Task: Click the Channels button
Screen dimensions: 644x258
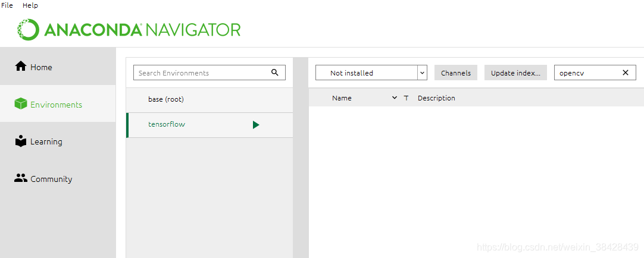Action: tap(456, 73)
